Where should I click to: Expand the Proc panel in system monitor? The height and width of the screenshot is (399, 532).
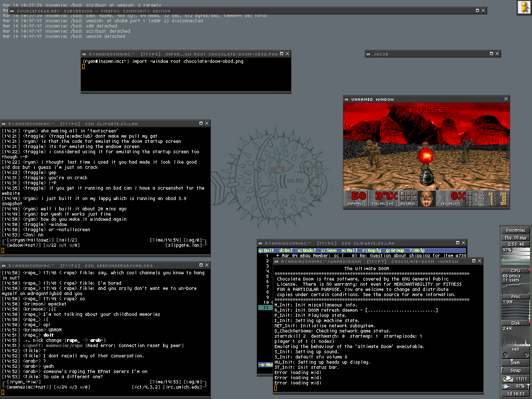[x=515, y=297]
